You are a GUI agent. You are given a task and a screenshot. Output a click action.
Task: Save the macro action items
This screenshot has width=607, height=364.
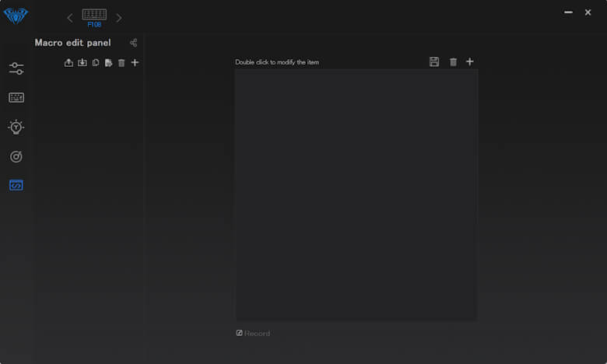[434, 61]
